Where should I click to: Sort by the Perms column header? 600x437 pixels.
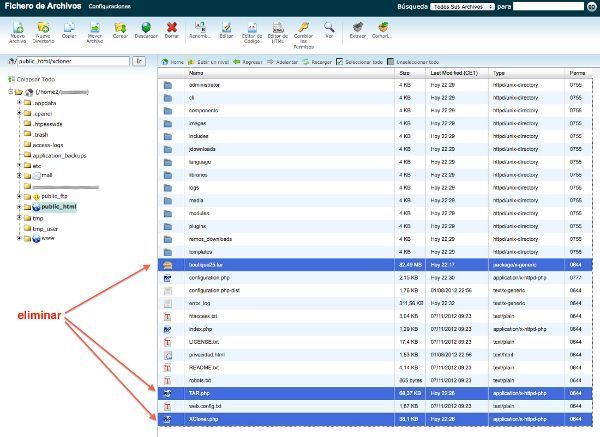577,73
